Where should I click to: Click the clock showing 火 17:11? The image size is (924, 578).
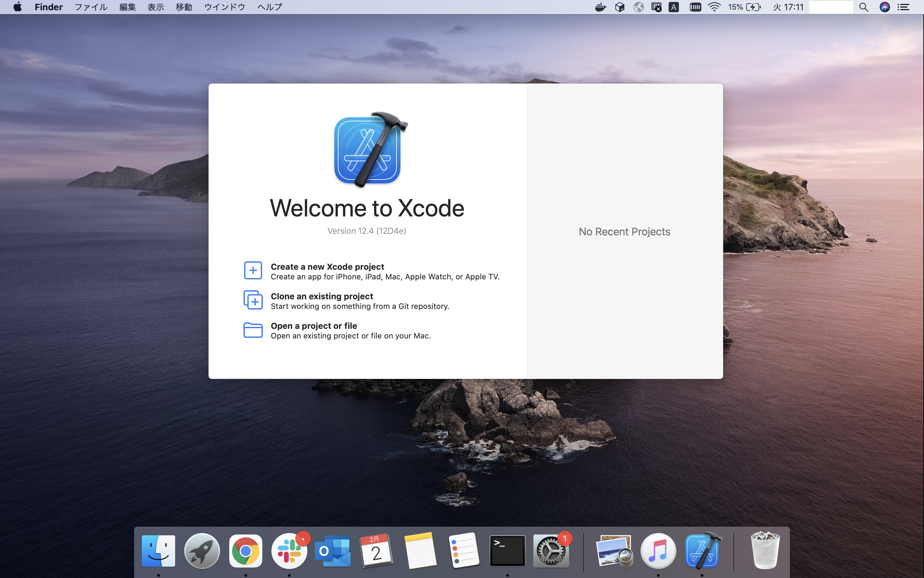coord(788,7)
